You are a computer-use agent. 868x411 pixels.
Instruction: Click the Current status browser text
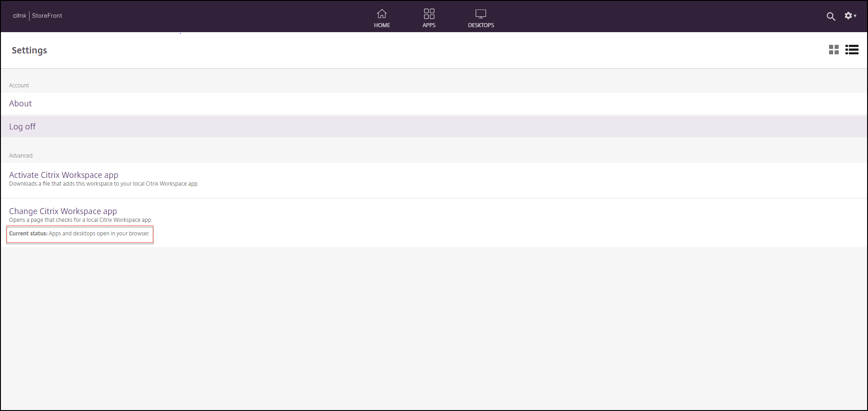click(x=79, y=234)
